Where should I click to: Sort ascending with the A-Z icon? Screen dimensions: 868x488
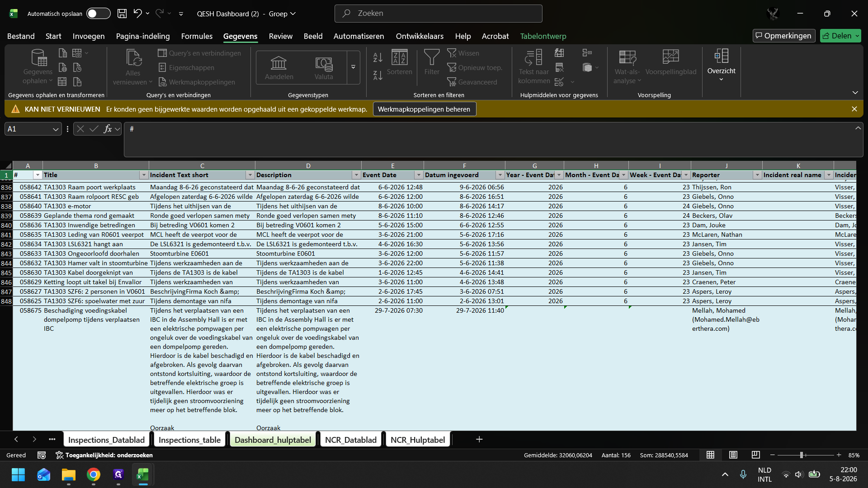pos(378,57)
